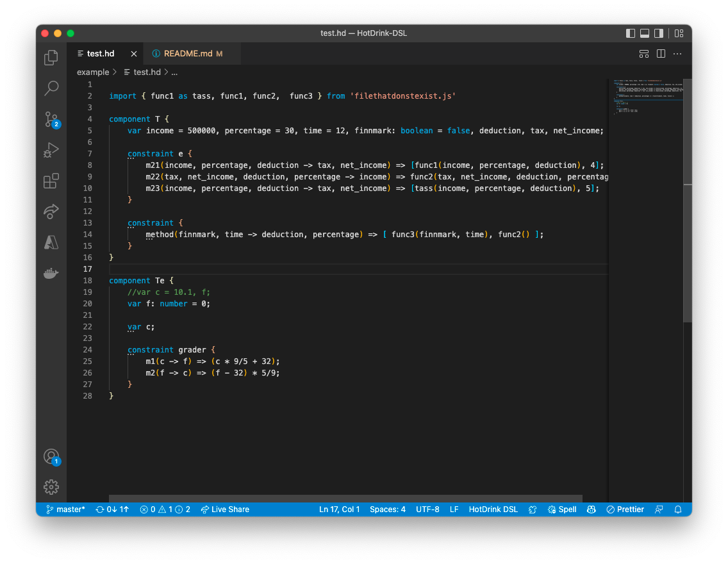Toggle Spell checker in status bar
Screen dimensions: 728x564
[562, 510]
